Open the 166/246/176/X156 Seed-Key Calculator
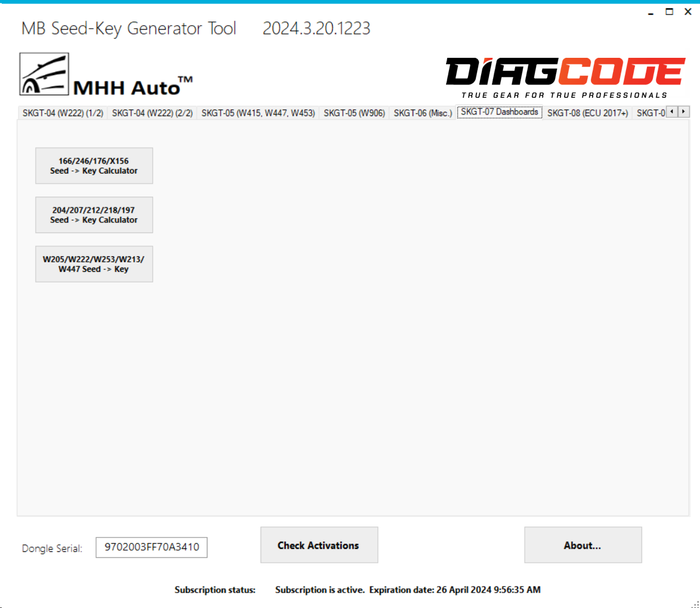The image size is (700, 608). [94, 165]
